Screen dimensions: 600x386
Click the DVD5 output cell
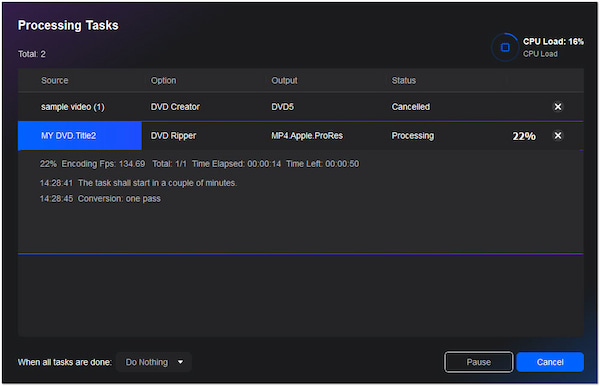282,107
